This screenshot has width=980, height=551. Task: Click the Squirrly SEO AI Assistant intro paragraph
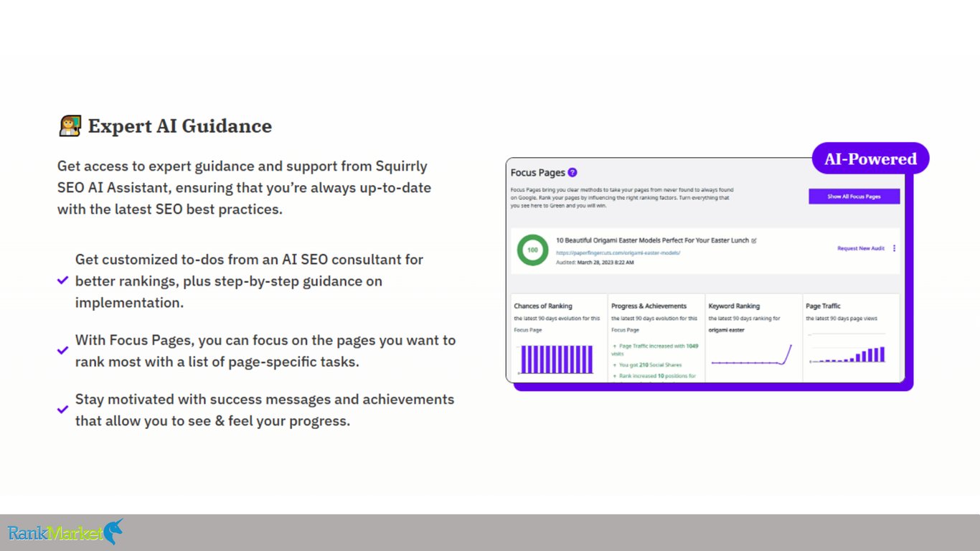click(244, 188)
